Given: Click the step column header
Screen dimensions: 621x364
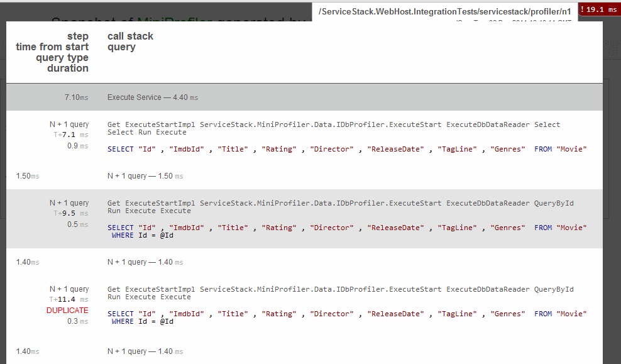Looking at the screenshot, I should (78, 36).
